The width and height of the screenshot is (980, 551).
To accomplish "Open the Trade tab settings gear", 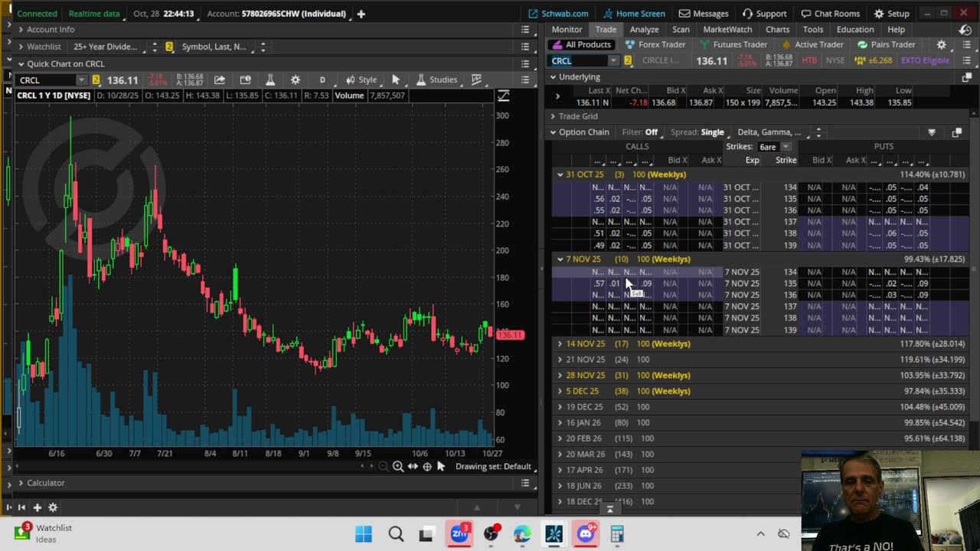I will tap(942, 45).
